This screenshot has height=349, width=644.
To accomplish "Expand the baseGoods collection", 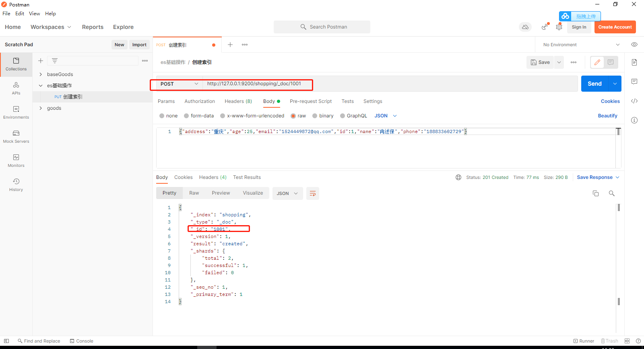I will 41,74.
